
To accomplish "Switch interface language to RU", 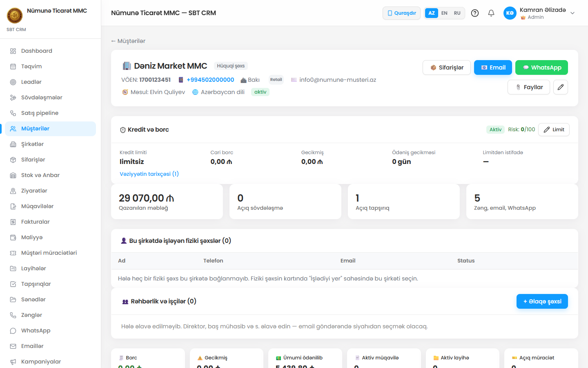I will tap(457, 13).
